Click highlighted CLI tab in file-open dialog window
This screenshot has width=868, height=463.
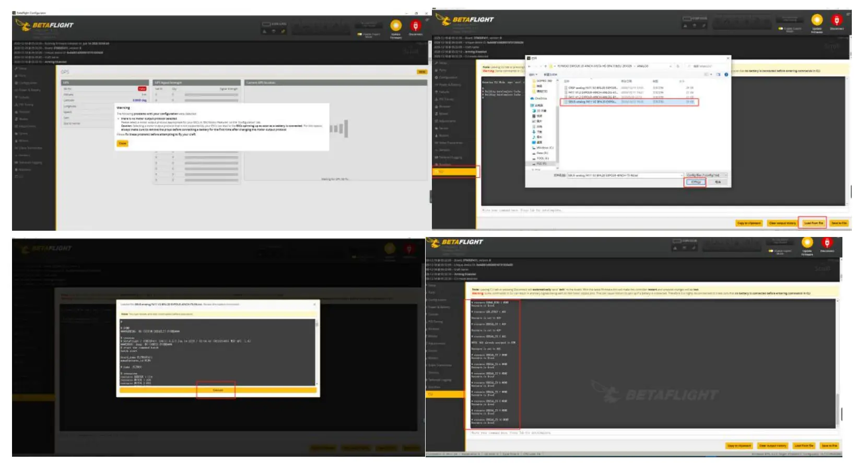coord(455,172)
